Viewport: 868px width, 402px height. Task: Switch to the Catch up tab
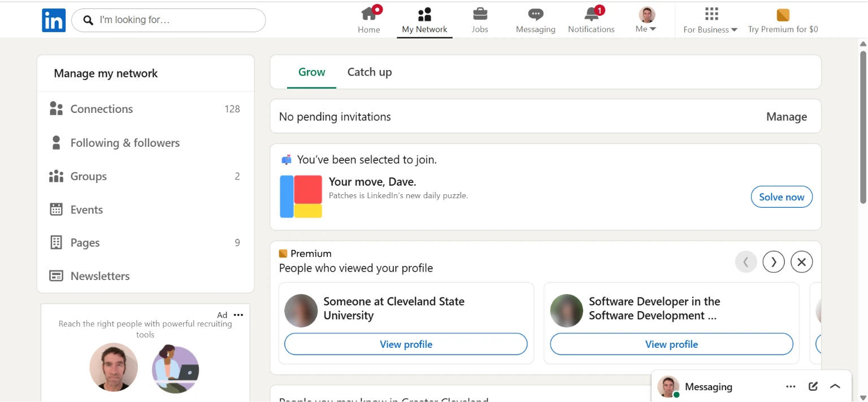pyautogui.click(x=370, y=72)
